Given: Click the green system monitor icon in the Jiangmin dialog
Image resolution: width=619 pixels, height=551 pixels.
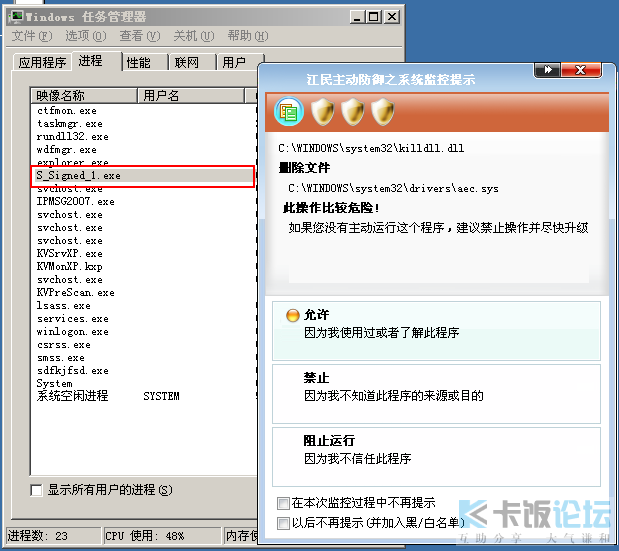Looking at the screenshot, I should coord(289,112).
